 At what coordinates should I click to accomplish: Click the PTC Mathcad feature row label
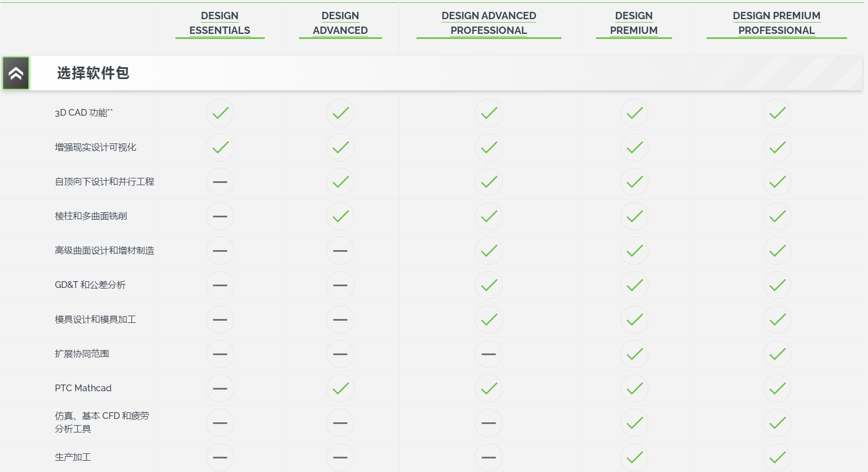[83, 388]
